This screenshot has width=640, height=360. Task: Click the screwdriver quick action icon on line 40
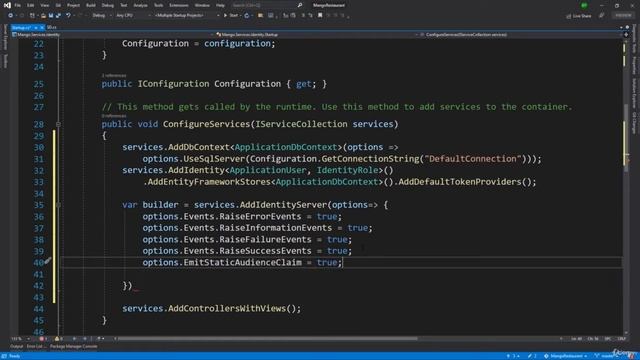[48, 261]
